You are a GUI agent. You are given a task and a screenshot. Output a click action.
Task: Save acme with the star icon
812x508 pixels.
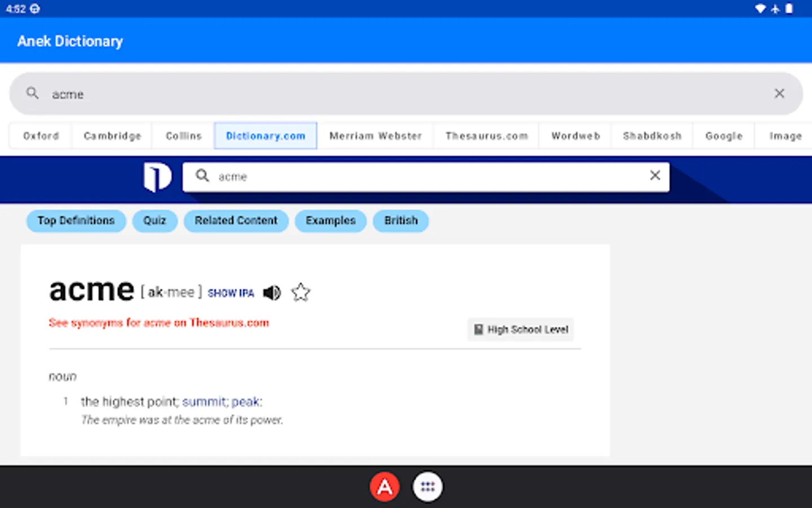point(301,292)
